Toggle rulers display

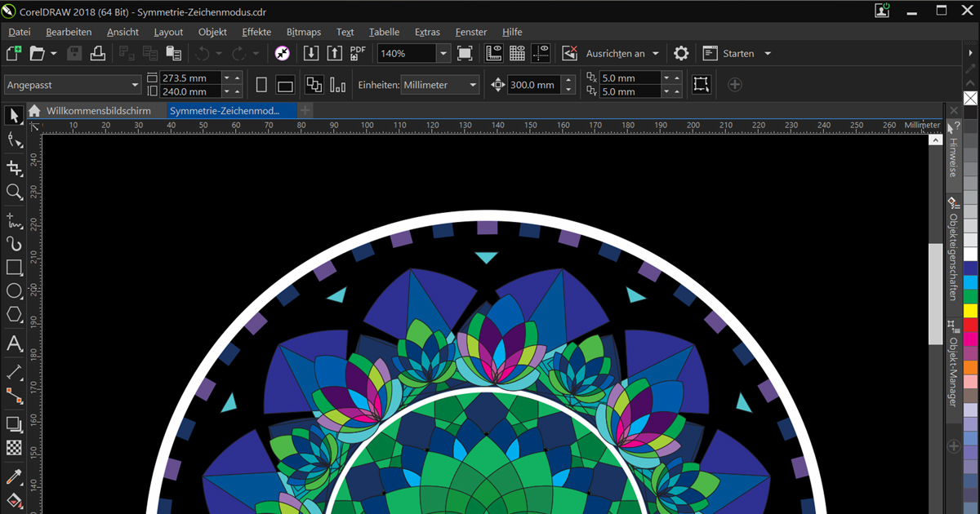(493, 53)
